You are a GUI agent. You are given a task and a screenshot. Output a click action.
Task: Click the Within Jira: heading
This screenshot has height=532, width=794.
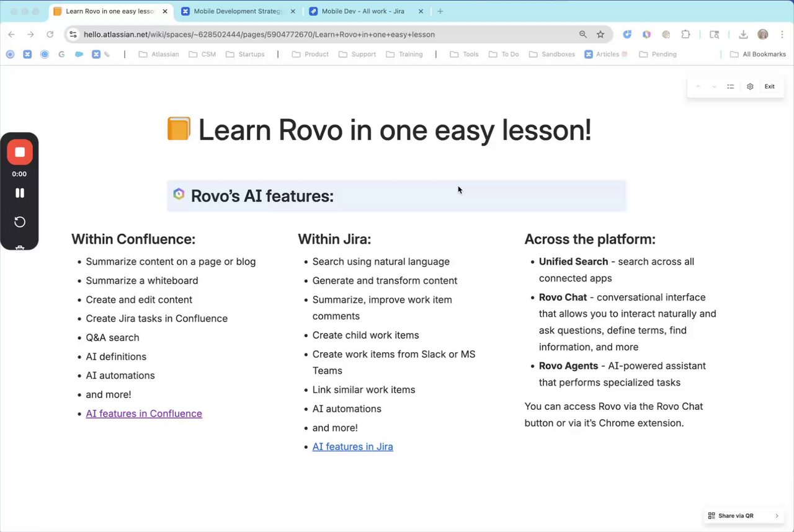click(x=334, y=239)
